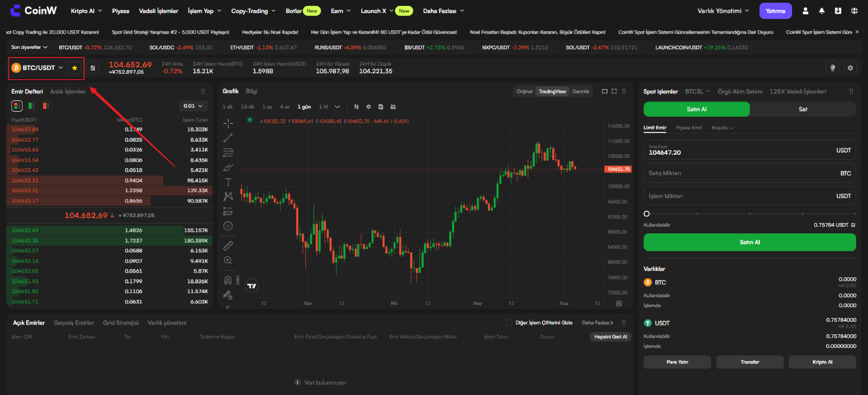Click the price field showing 104647.20

pos(750,150)
